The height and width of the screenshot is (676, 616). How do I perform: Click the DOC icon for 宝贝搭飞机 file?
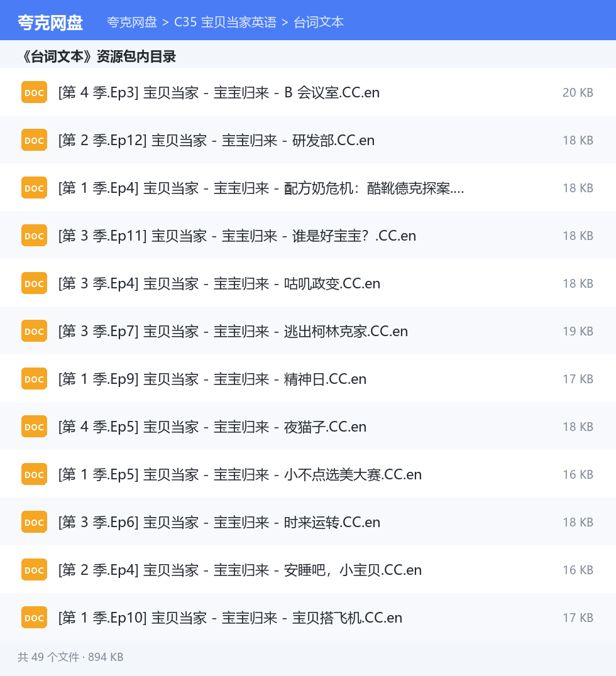34,618
